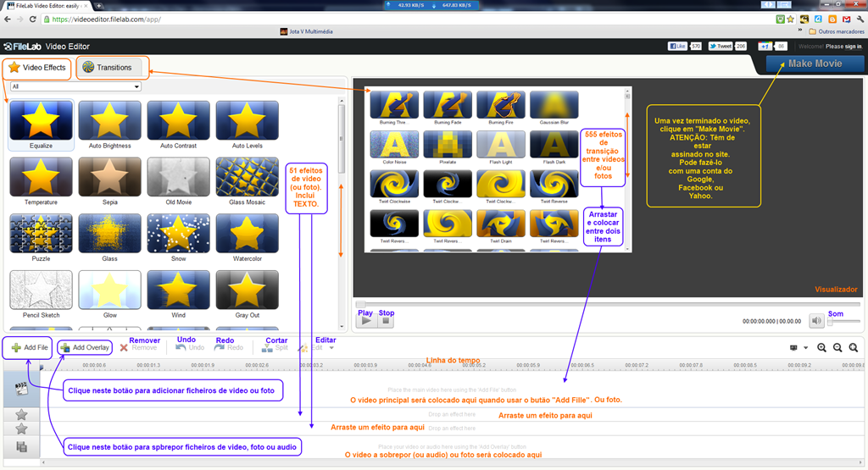Play the video preview
The image size is (868, 470).
pos(366,321)
